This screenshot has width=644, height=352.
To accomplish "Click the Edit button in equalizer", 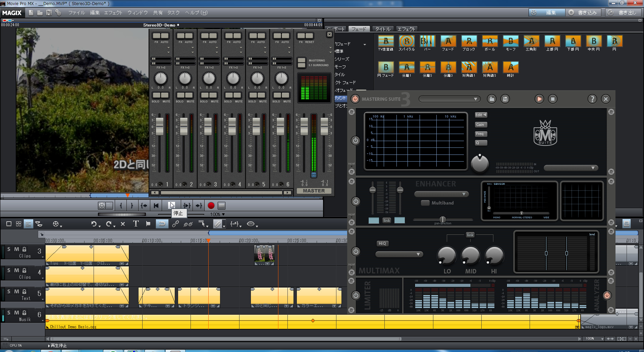I will [x=481, y=115].
